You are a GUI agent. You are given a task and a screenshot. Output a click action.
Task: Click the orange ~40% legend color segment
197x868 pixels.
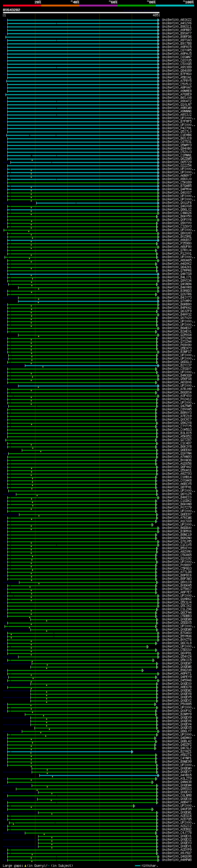60,6
